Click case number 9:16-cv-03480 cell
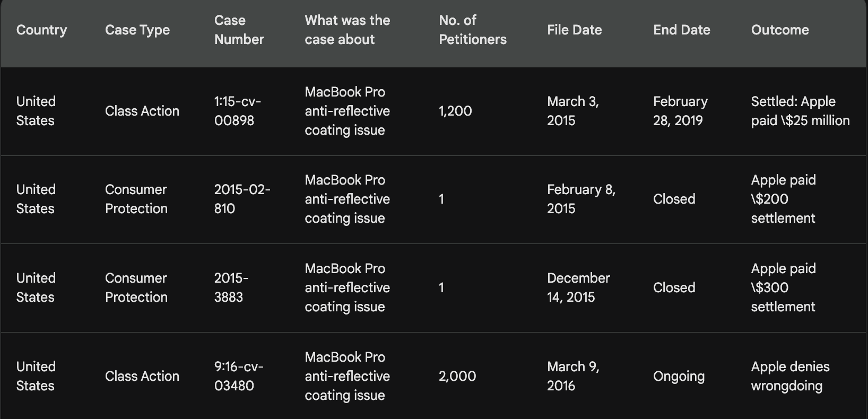Viewport: 868px width, 419px height. pyautogui.click(x=238, y=376)
